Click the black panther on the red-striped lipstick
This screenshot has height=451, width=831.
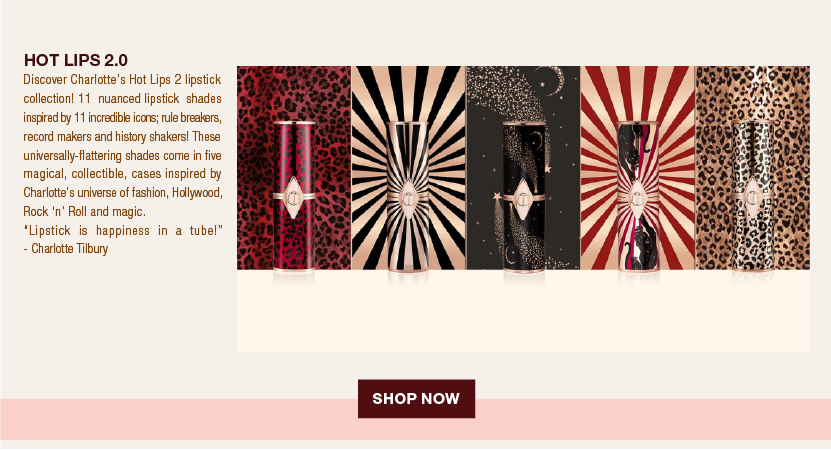632,149
